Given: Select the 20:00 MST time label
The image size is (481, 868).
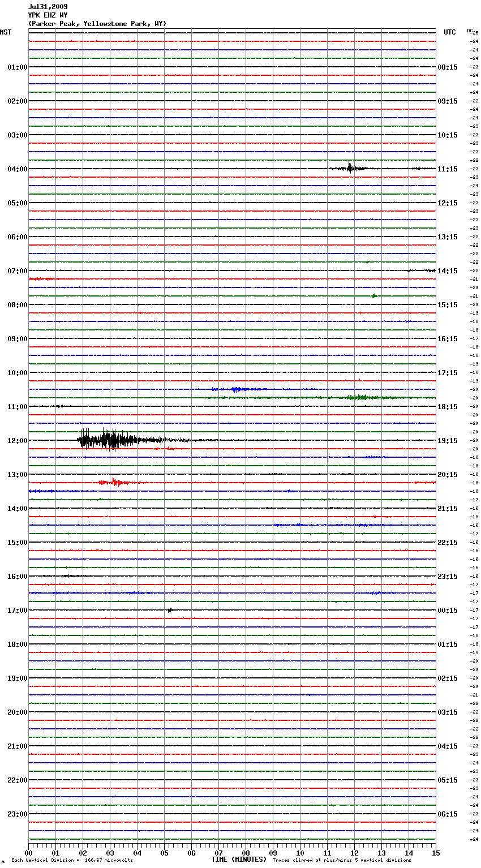Looking at the screenshot, I should [17, 712].
